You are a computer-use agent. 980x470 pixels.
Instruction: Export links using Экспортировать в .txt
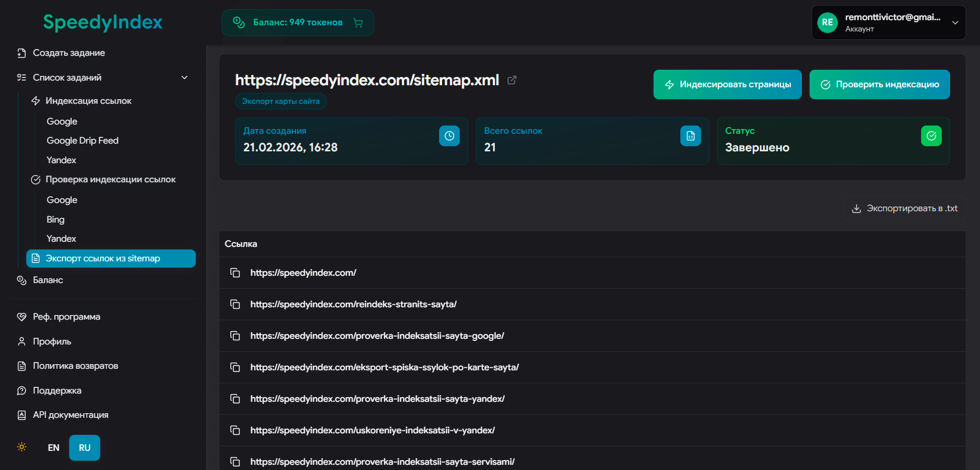coord(904,208)
